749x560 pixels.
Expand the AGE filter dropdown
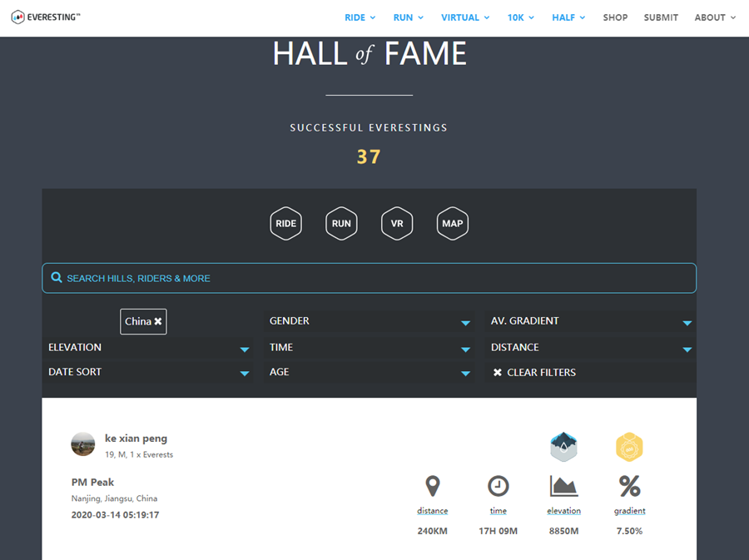369,372
